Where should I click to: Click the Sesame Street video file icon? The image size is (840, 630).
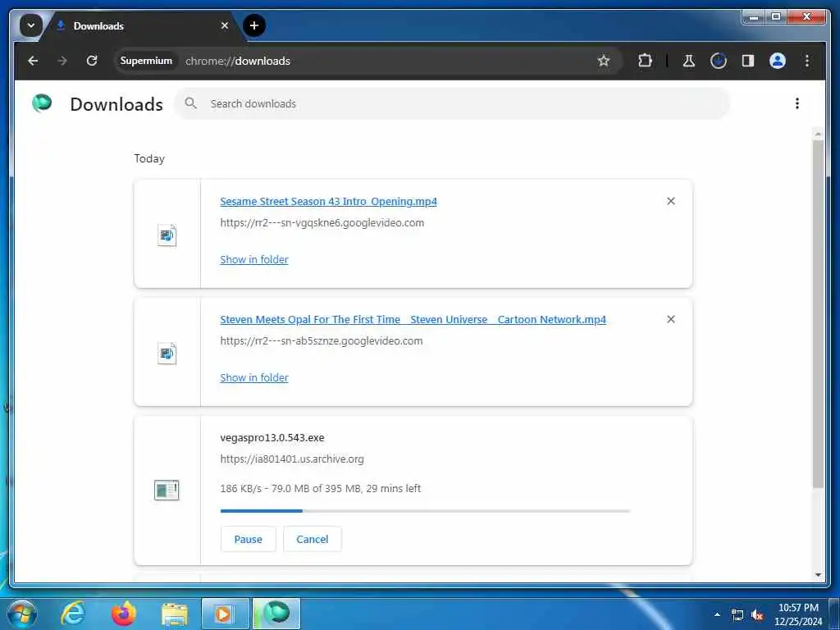click(167, 235)
